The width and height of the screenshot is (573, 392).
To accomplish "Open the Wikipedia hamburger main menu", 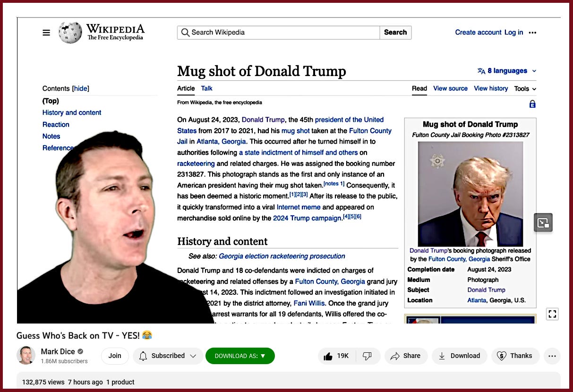I will (46, 33).
